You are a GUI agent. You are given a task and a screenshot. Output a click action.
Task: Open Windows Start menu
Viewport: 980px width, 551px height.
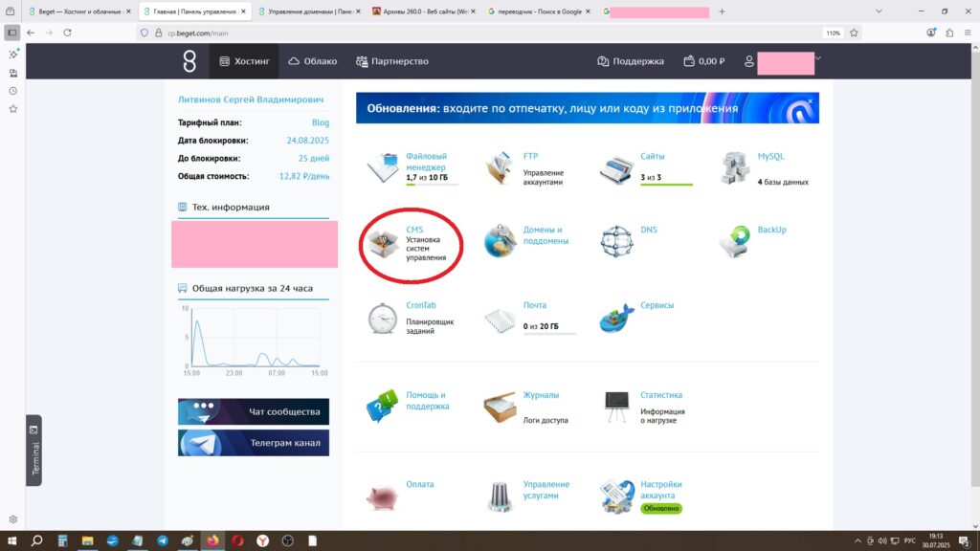pyautogui.click(x=11, y=541)
